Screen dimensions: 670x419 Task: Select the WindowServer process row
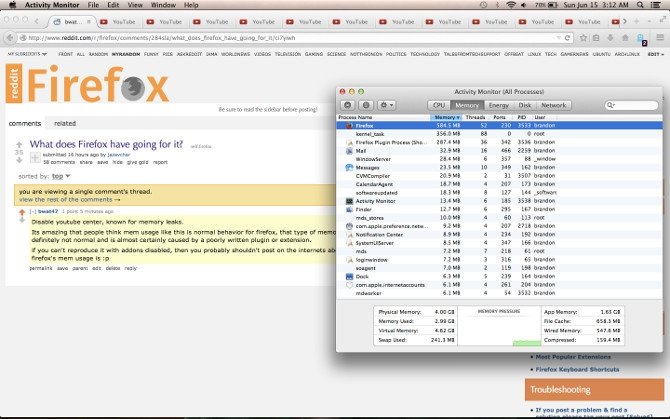pyautogui.click(x=500, y=159)
